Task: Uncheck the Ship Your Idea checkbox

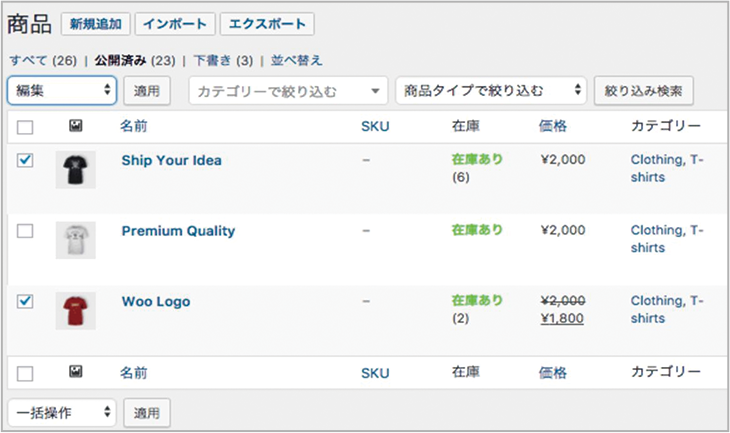Action: click(26, 160)
